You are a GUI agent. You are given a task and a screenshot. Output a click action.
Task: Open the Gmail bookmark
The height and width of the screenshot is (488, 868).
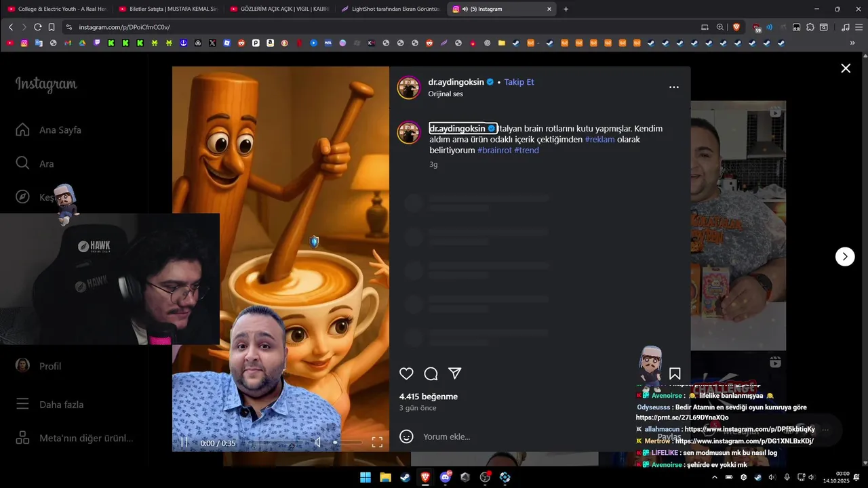point(68,43)
